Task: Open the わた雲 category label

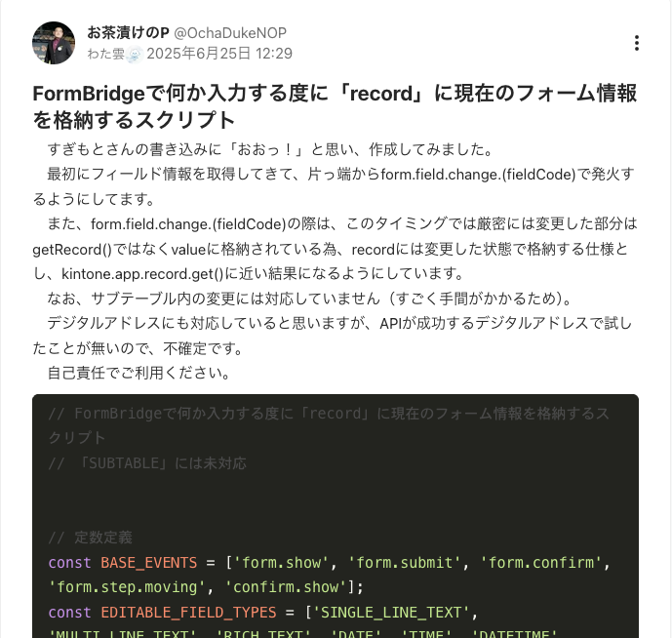Action: pyautogui.click(x=106, y=54)
